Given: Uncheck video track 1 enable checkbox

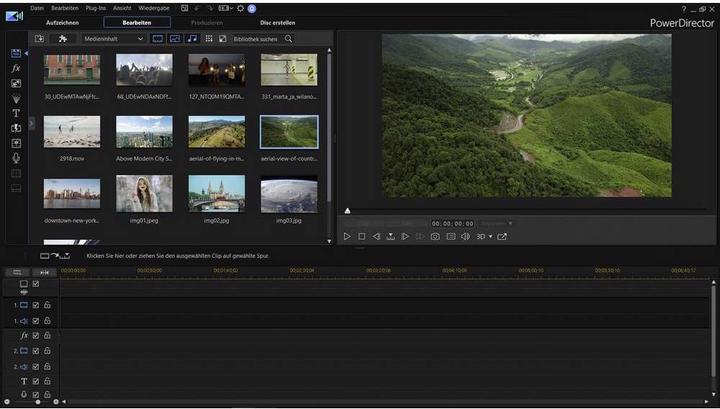Looking at the screenshot, I should point(36,305).
